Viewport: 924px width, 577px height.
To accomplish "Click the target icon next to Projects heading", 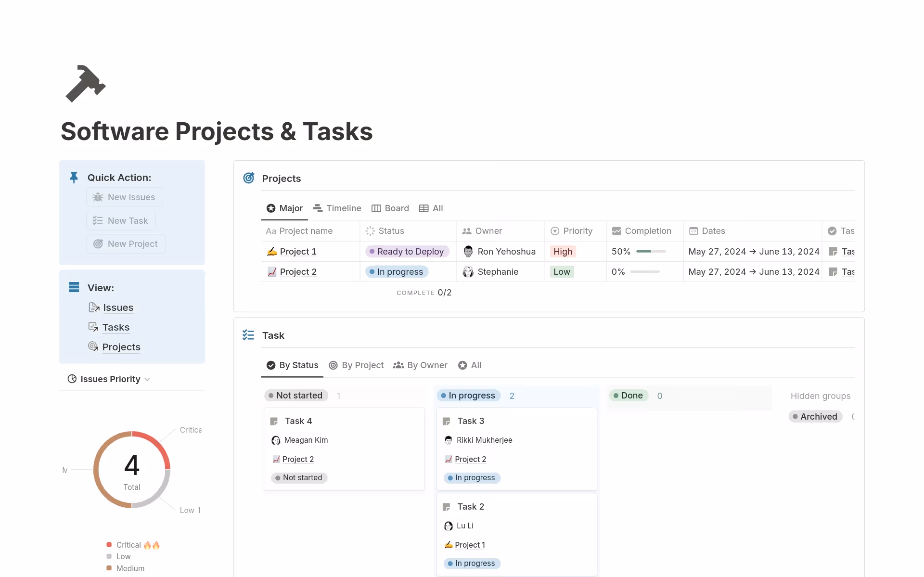I will (248, 178).
